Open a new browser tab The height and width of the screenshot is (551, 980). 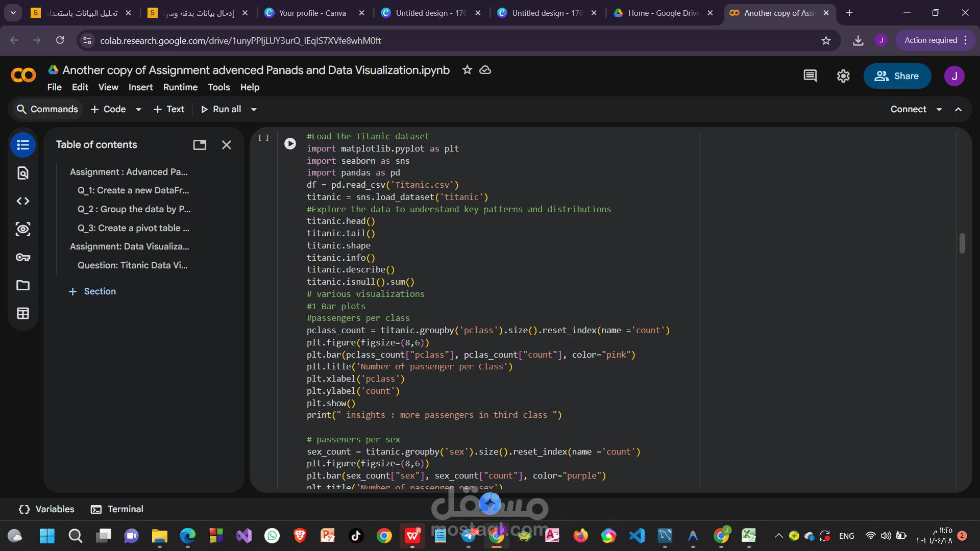tap(849, 13)
